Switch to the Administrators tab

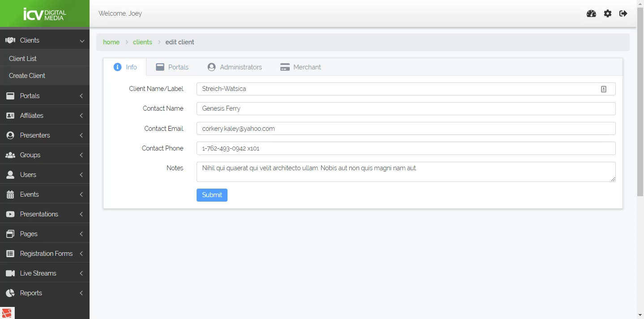[x=235, y=67]
